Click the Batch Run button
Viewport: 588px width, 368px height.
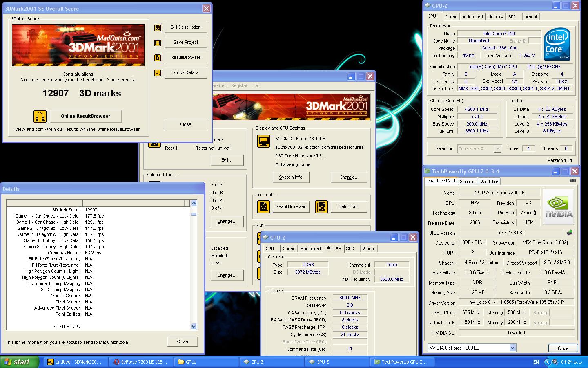point(349,207)
